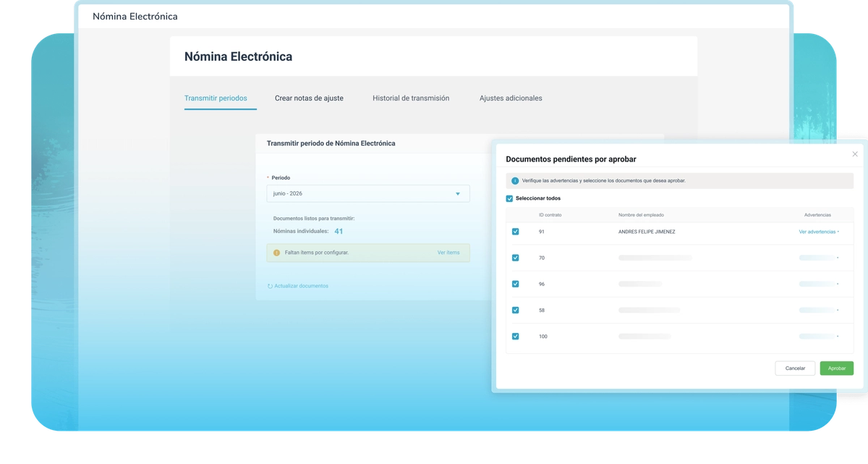Select the employee name ANDRES FELIPE JIMENEZ
This screenshot has height=464, width=868.
647,232
